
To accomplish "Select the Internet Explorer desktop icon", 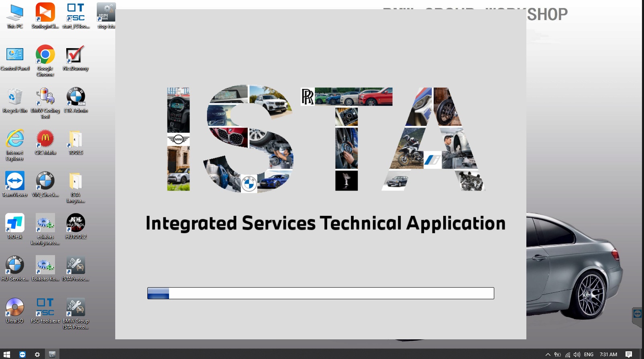I will point(15,145).
